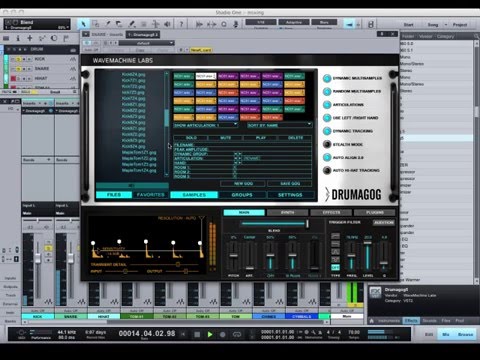480x360 pixels.
Task: Open the Adaptive snap dropdown
Action: 294,22
